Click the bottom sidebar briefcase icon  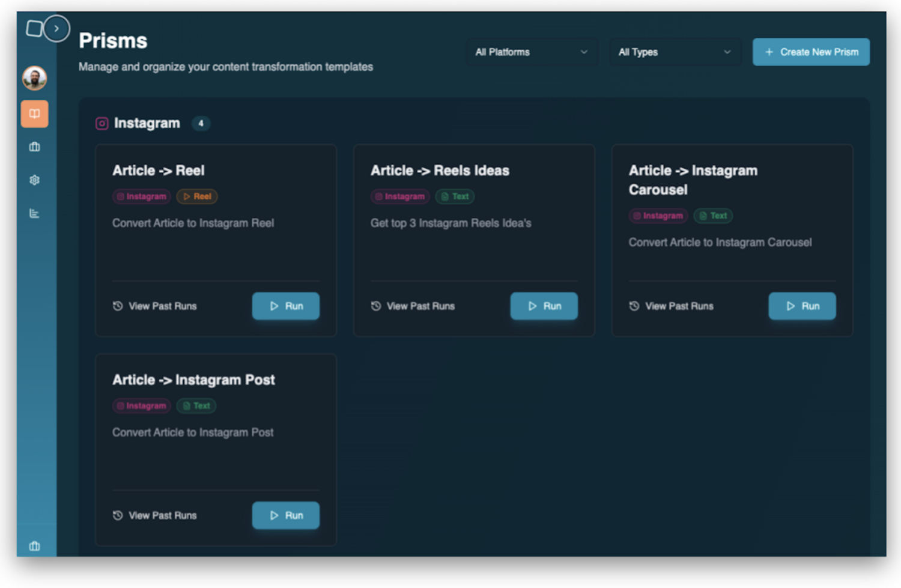(x=34, y=546)
